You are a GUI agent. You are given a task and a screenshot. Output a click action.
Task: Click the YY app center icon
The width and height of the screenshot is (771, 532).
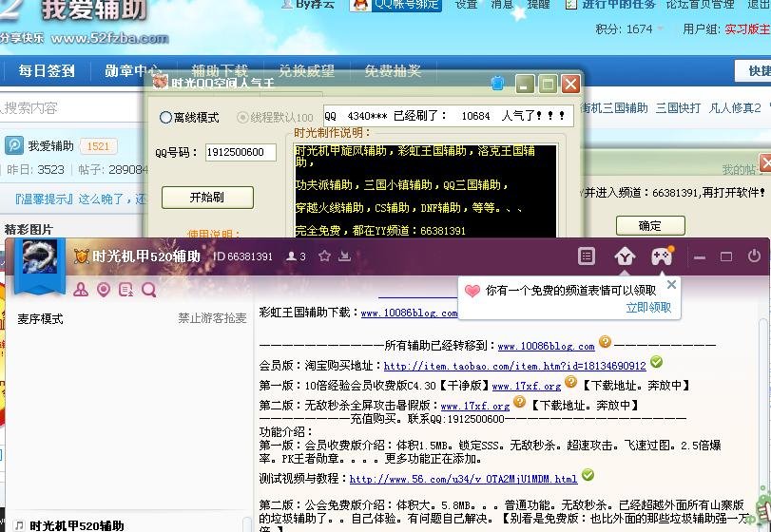[625, 256]
